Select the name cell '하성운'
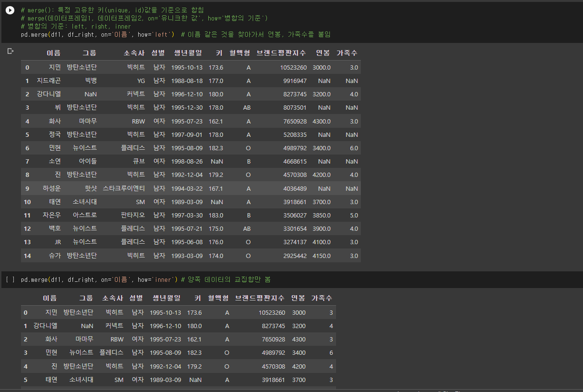 coord(51,188)
